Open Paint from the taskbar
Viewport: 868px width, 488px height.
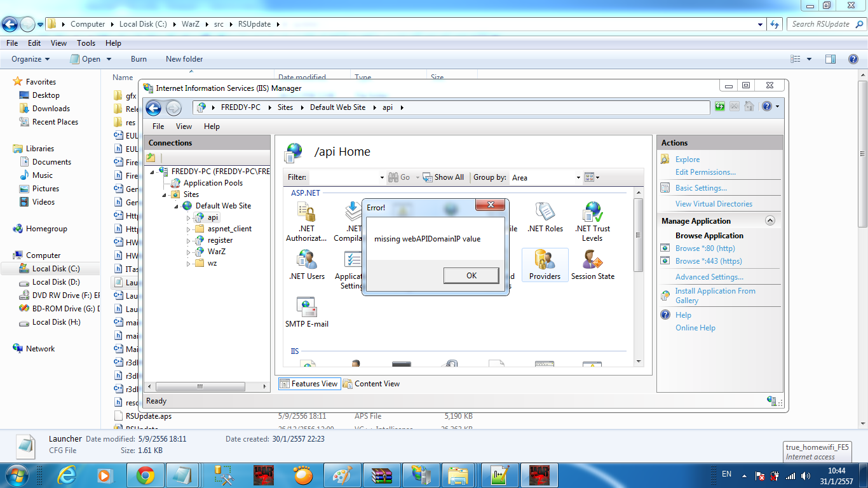342,475
